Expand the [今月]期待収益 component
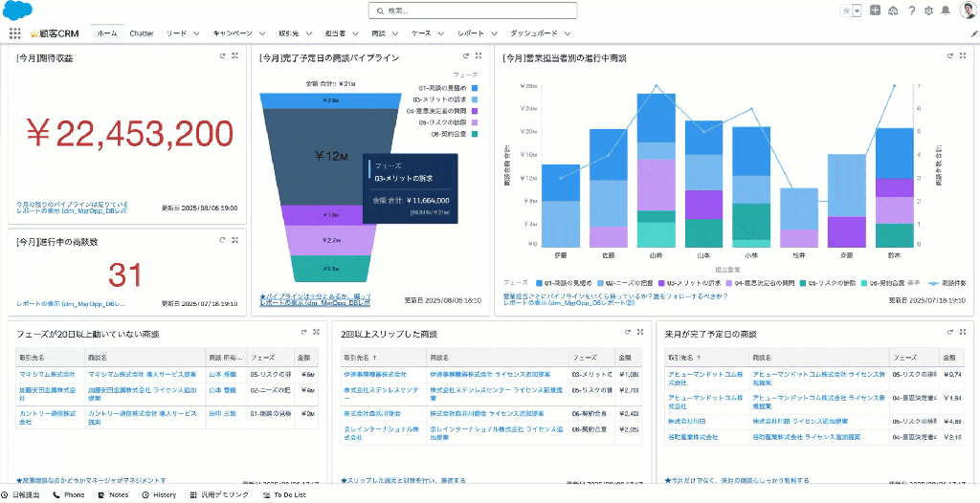Image resolution: width=980 pixels, height=503 pixels. point(235,56)
